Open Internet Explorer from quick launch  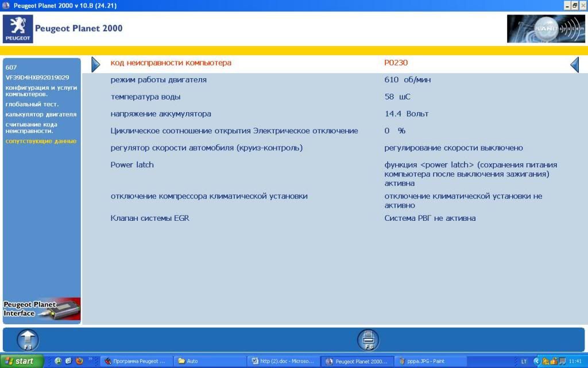tap(68, 361)
